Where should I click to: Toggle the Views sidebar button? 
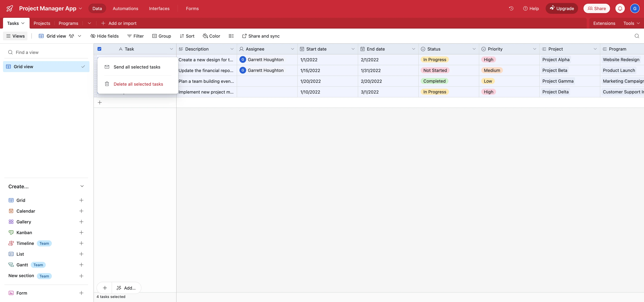[15, 36]
